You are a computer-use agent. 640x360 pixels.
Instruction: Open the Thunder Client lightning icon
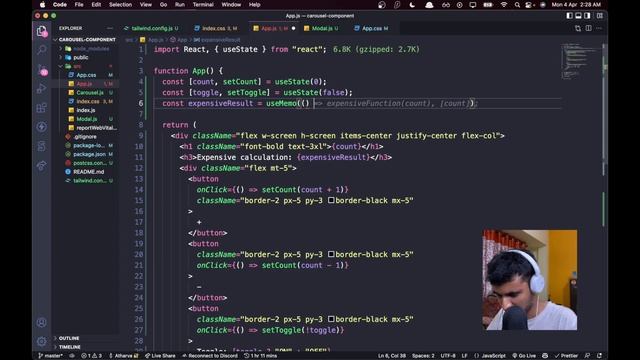pos(42,127)
